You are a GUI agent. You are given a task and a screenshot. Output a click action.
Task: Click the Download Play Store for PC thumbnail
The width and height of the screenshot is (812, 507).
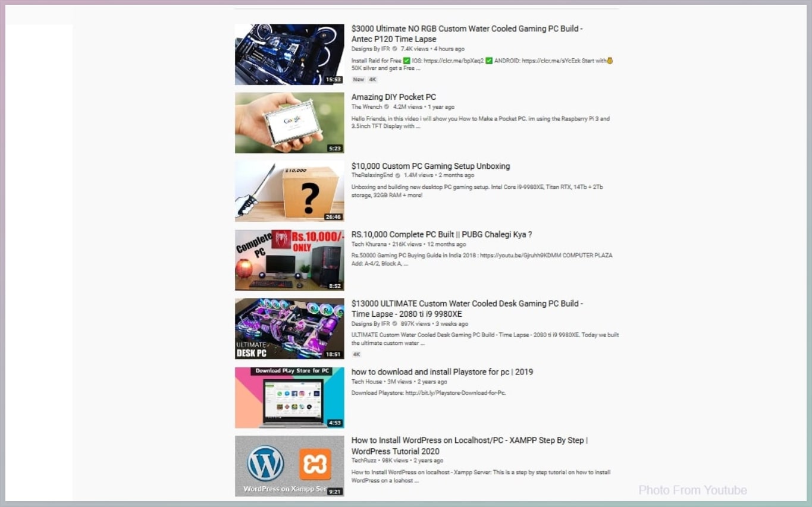tap(290, 398)
